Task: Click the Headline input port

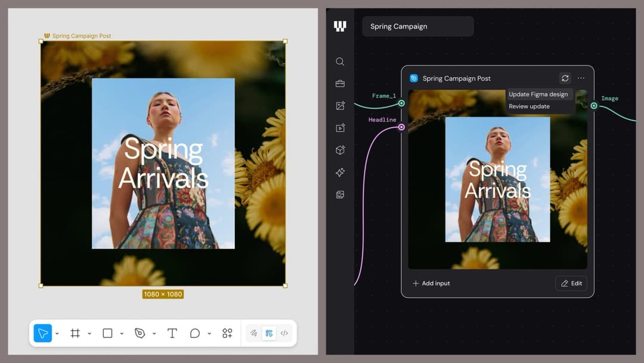Action: (x=401, y=127)
